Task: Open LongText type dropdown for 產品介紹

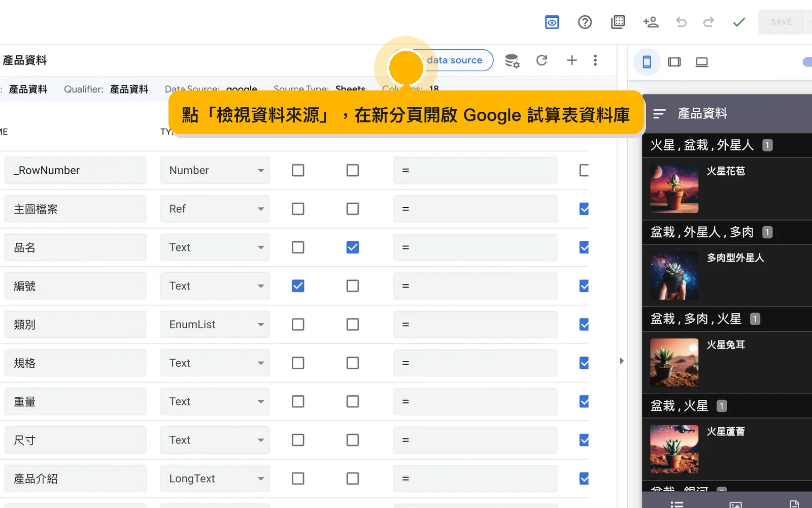Action: (215, 479)
